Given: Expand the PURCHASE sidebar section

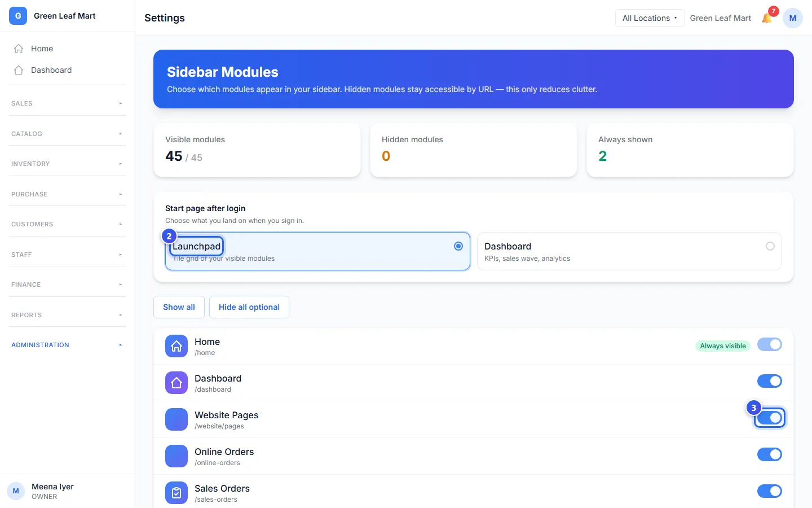Looking at the screenshot, I should pyautogui.click(x=67, y=194).
